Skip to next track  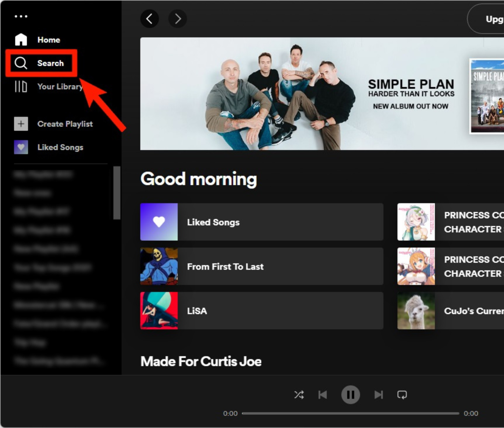click(x=379, y=395)
